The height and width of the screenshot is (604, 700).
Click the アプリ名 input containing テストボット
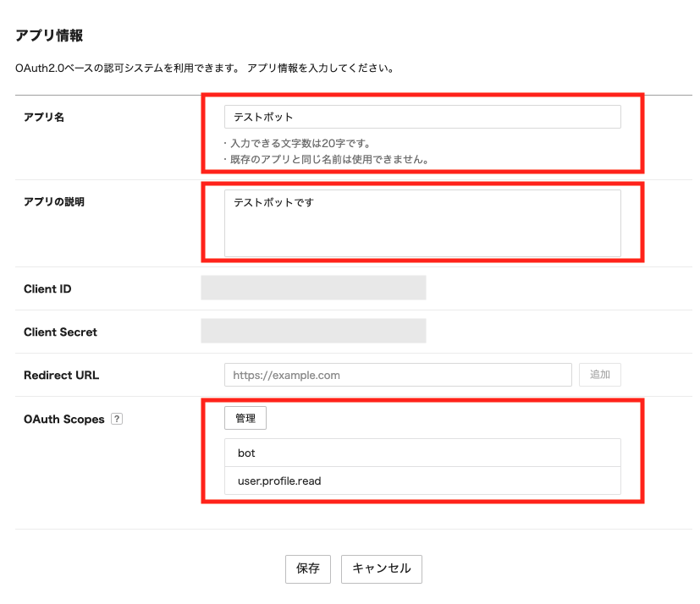click(x=422, y=117)
